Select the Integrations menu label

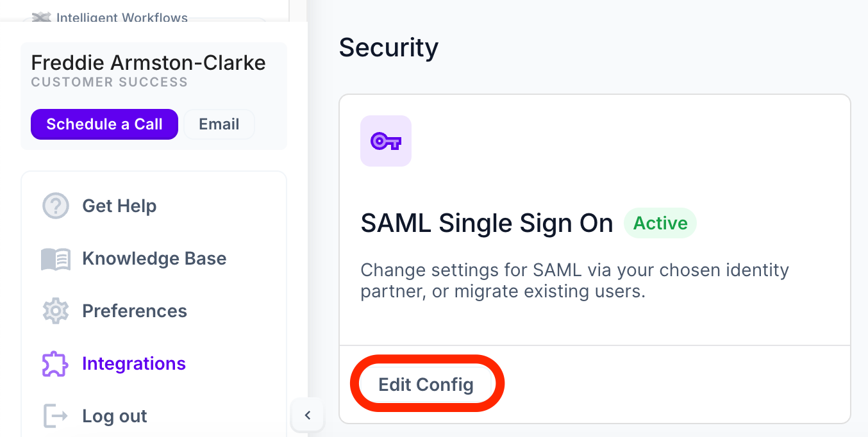pyautogui.click(x=134, y=364)
